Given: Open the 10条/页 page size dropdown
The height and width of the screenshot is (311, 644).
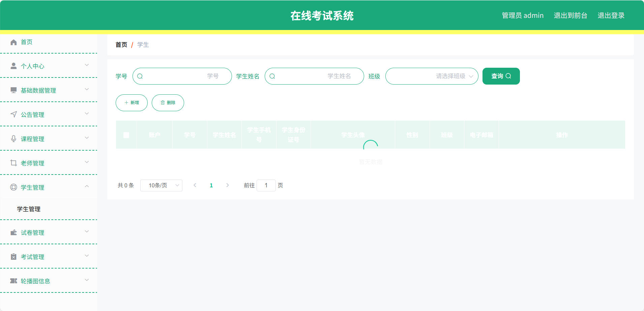Looking at the screenshot, I should 161,185.
